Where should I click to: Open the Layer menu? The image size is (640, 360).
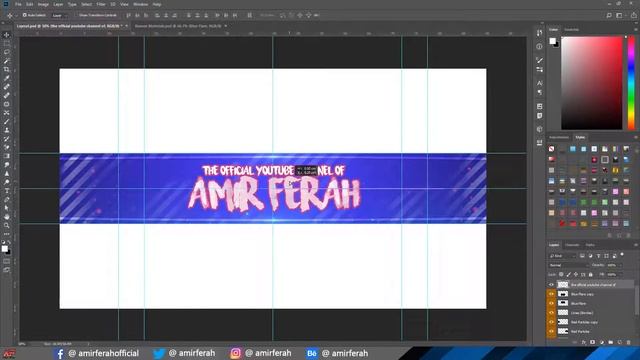point(58,4)
